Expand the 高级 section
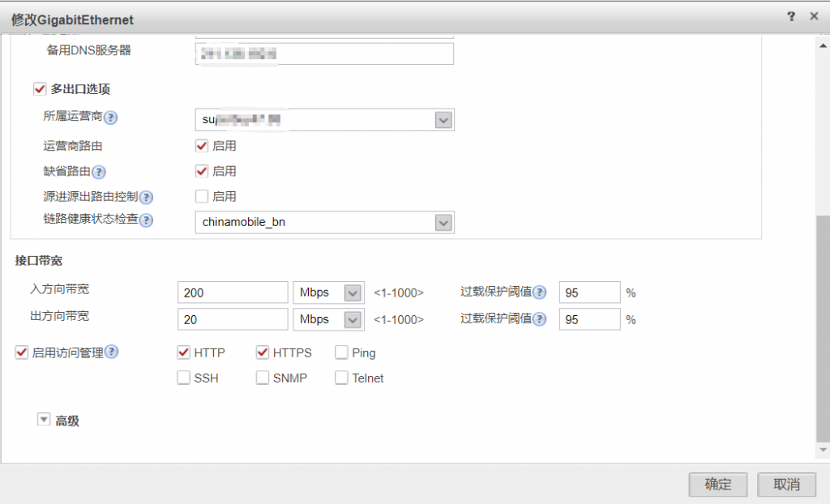830x504 pixels. click(44, 421)
